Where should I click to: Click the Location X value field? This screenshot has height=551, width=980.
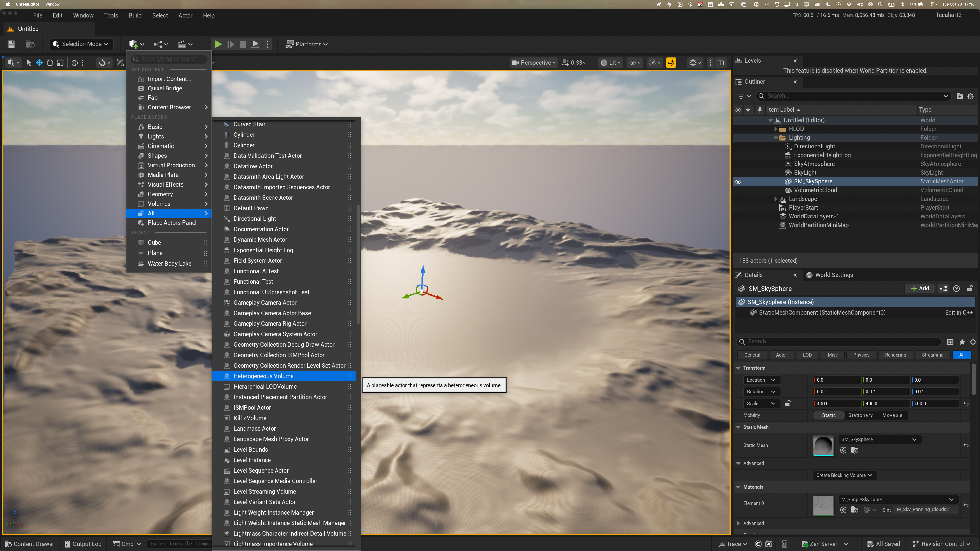837,380
